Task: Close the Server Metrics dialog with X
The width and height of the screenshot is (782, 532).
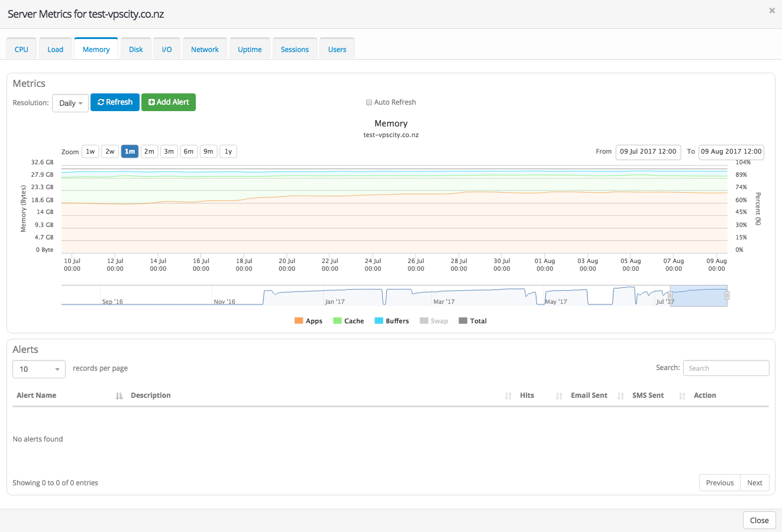Action: tap(771, 11)
